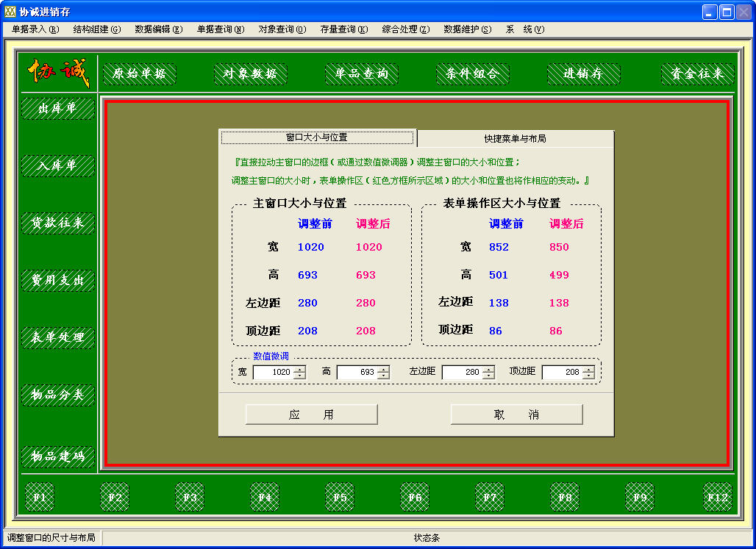Select the 货款往来 sidebar icon

coord(57,223)
